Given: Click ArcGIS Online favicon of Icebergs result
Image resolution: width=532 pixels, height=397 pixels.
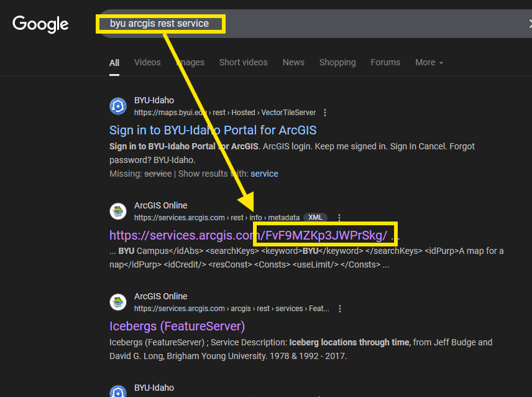Looking at the screenshot, I should 118,302.
